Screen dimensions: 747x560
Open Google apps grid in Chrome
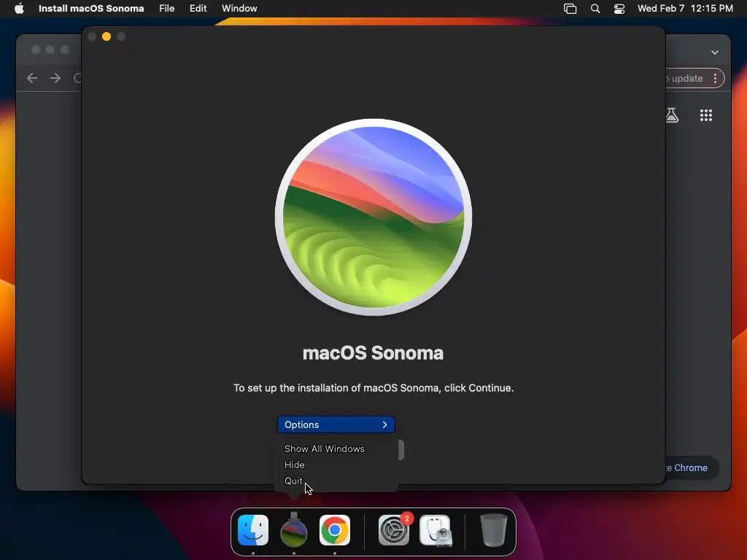tap(706, 115)
